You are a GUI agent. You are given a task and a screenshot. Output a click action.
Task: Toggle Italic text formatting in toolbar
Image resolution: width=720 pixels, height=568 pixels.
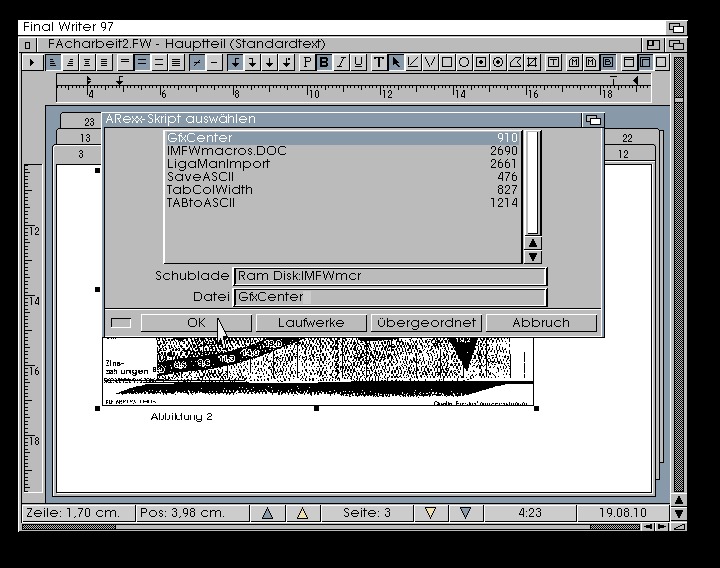(341, 62)
